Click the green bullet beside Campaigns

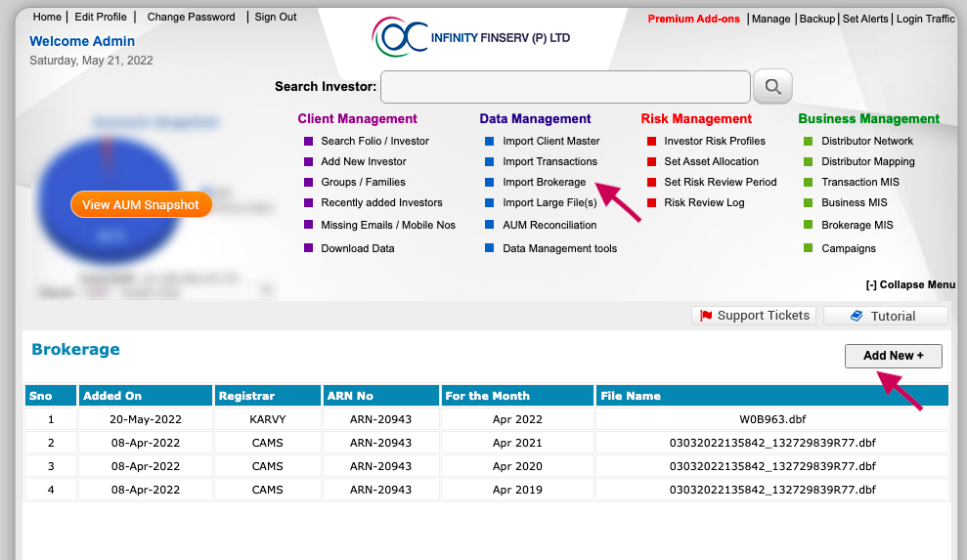pyautogui.click(x=808, y=248)
